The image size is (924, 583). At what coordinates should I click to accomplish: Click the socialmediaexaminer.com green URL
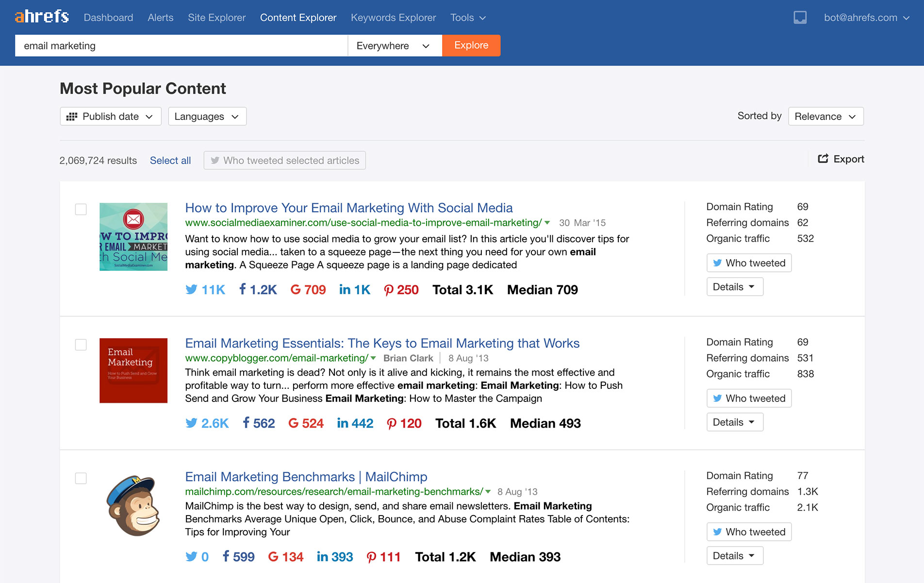pos(363,223)
